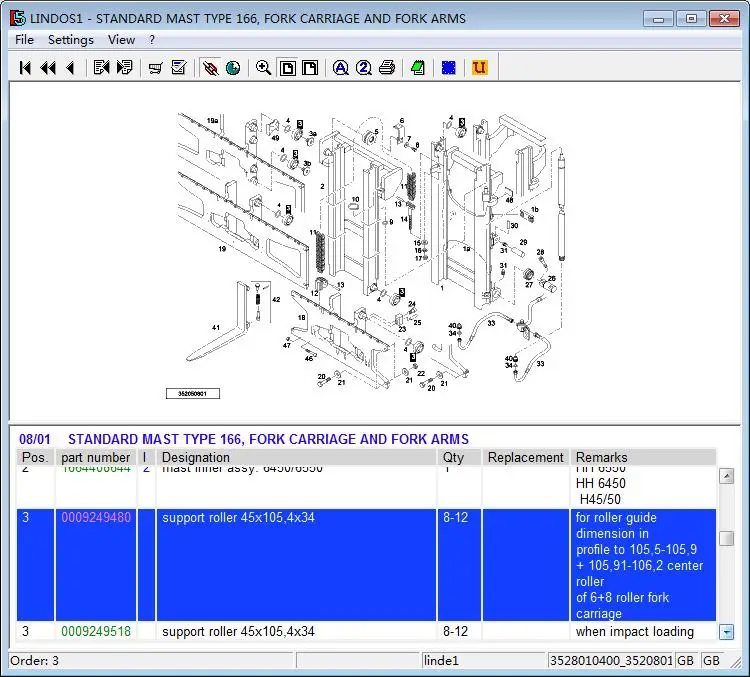Jump to first page arrow icon

click(x=25, y=68)
